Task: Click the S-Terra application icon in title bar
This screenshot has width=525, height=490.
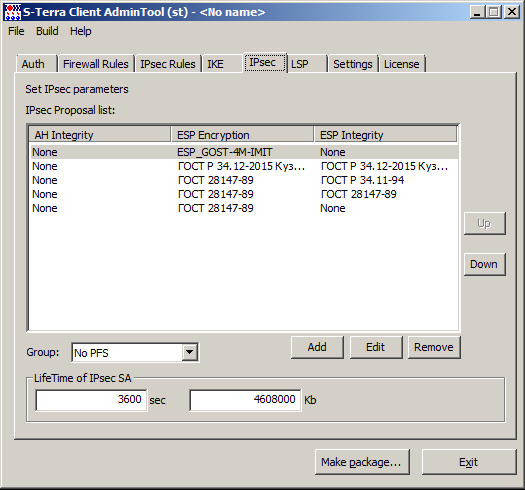Action: click(13, 12)
